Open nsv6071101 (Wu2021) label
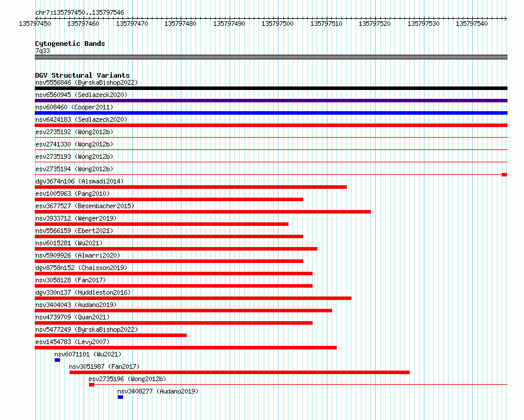Image resolution: width=524 pixels, height=420 pixels. pos(88,354)
